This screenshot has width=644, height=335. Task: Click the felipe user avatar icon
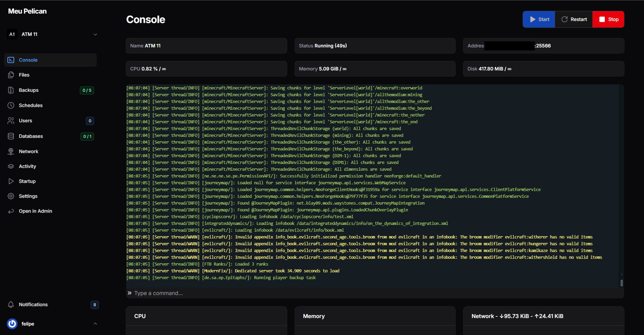[12, 324]
